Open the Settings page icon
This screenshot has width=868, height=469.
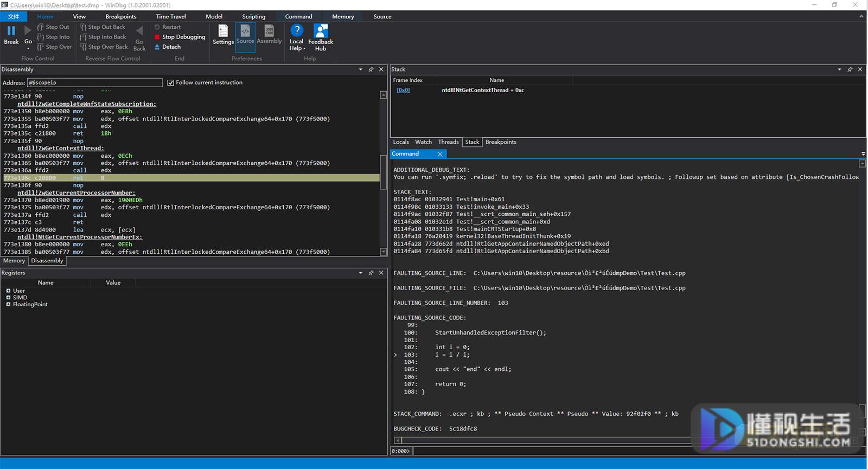point(223,31)
